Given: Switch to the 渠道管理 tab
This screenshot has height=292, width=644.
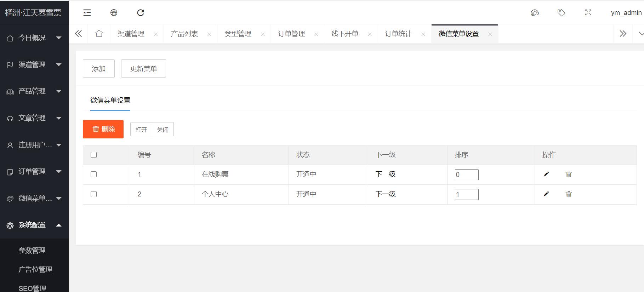Looking at the screenshot, I should coord(131,34).
